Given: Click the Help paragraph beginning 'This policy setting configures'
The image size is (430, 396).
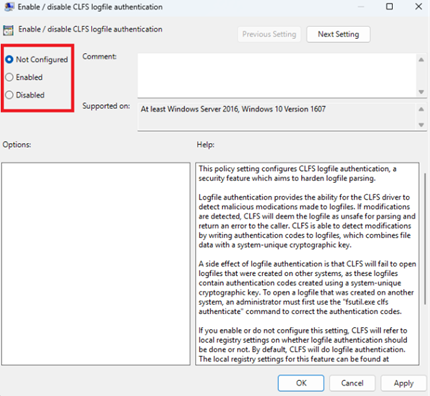Looking at the screenshot, I should 297,173.
